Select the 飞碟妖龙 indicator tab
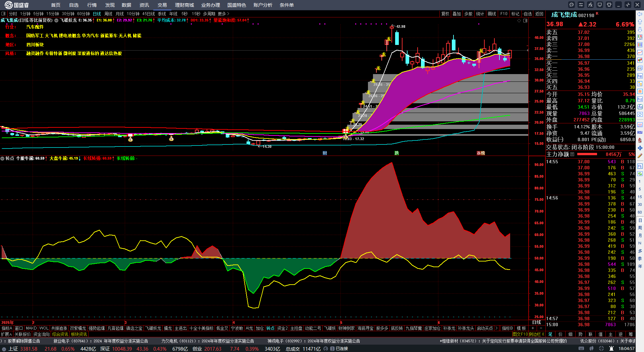This screenshot has width=644, height=352. tap(153, 328)
